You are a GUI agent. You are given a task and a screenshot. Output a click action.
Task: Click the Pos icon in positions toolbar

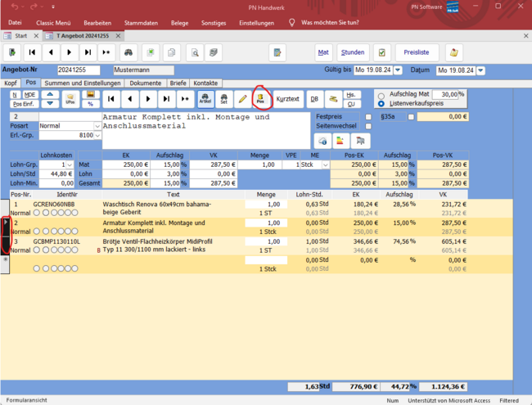[x=260, y=99]
